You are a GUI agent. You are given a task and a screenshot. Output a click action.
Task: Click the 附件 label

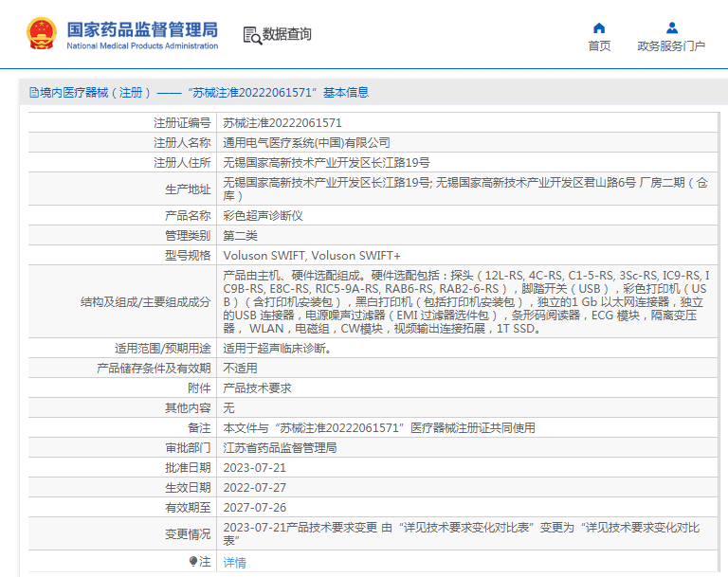coord(199,388)
